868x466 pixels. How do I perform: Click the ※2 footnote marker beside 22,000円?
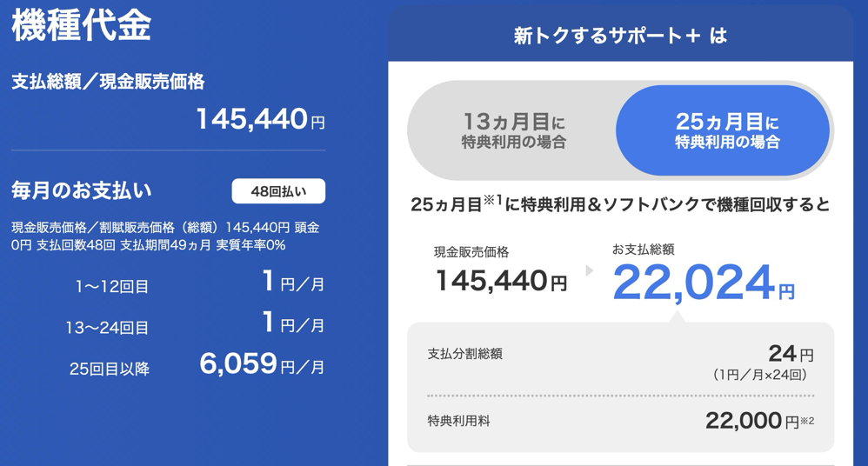coord(806,421)
